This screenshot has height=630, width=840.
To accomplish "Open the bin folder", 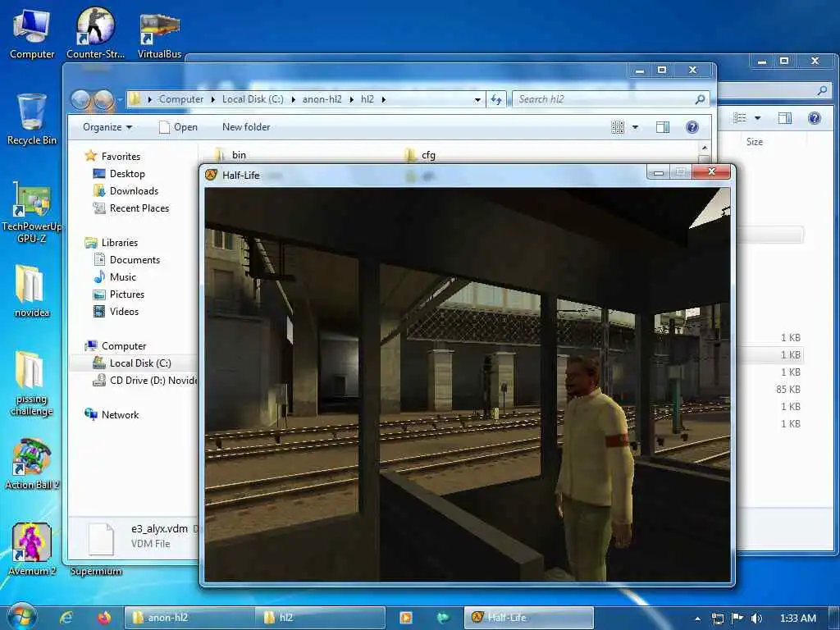I will pyautogui.click(x=231, y=155).
